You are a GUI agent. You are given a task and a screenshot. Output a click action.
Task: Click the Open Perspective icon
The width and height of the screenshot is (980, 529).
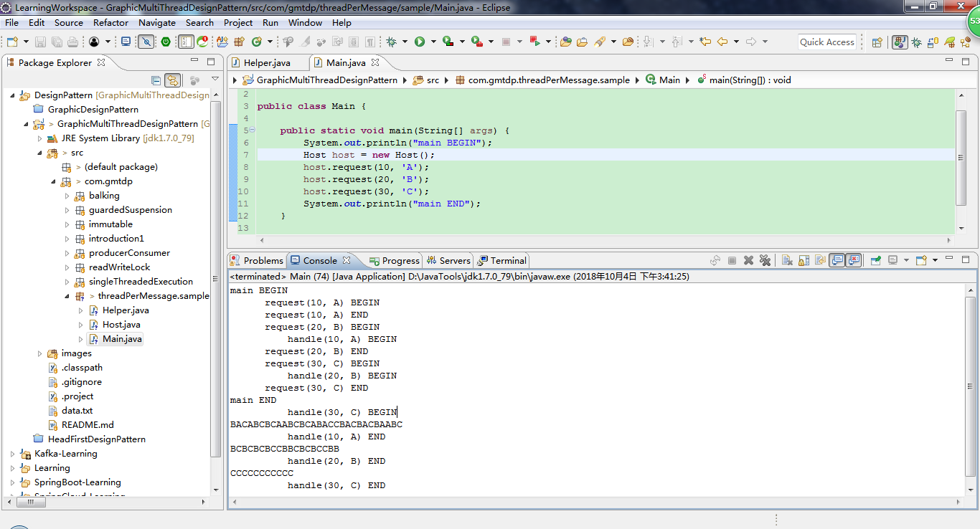coord(877,42)
